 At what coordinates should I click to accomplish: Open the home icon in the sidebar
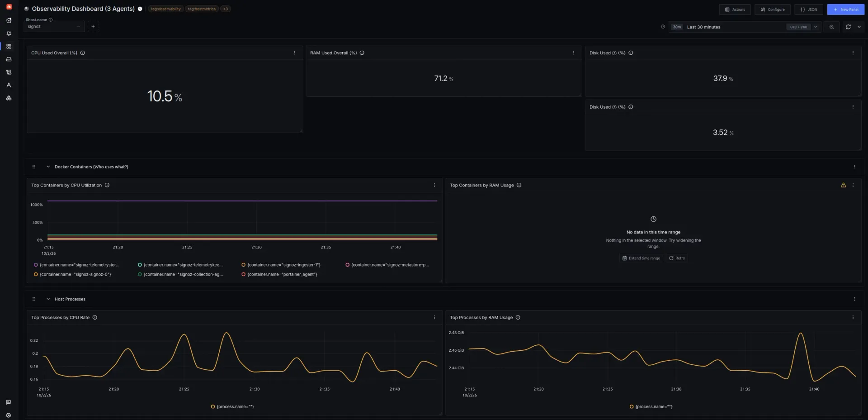(x=9, y=20)
